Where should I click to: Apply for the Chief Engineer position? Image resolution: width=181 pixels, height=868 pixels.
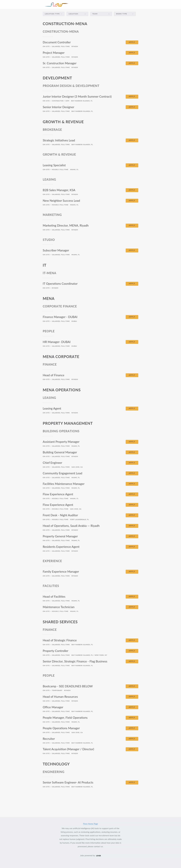(132, 463)
